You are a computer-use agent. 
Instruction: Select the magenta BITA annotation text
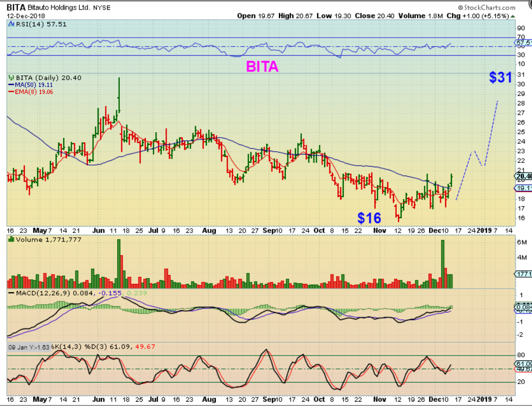261,67
